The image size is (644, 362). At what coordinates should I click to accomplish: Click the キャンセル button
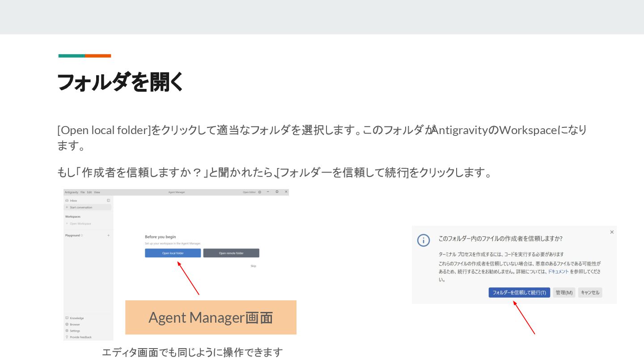tap(590, 293)
